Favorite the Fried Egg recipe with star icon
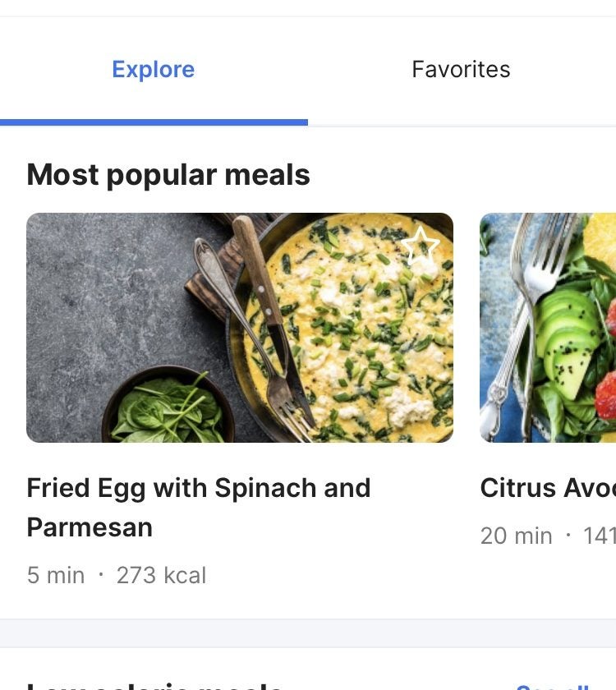This screenshot has width=616, height=690. point(421,245)
